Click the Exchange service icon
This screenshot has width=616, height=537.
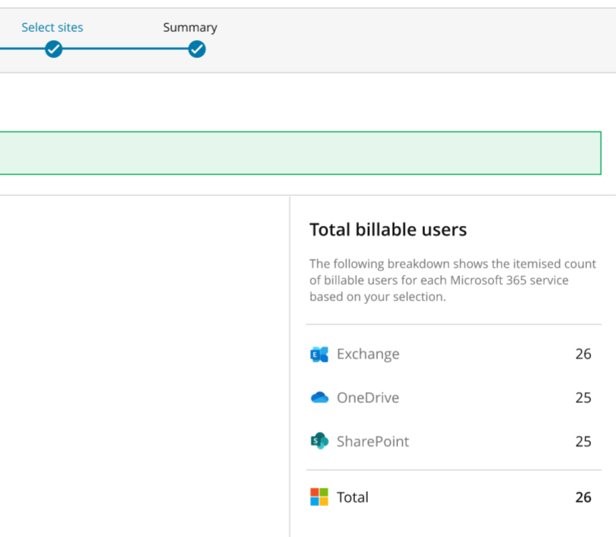[319, 354]
